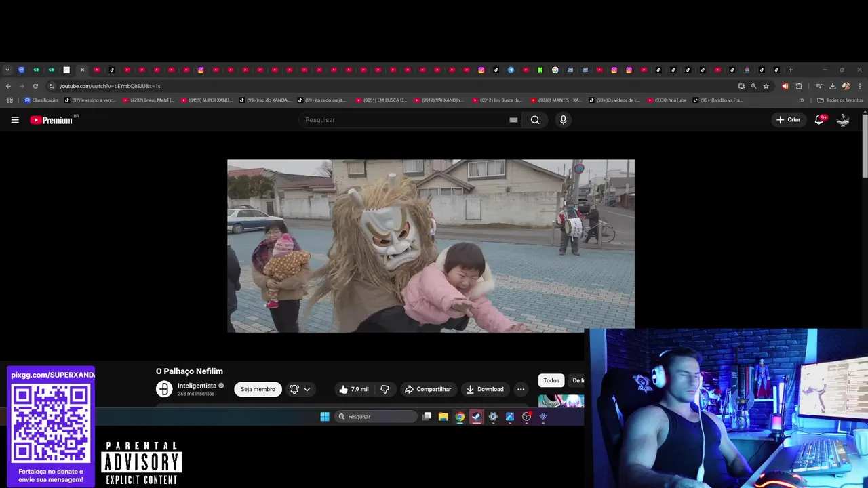Open the on-screen keyboard icon in search box
Image resolution: width=868 pixels, height=488 pixels.
pyautogui.click(x=513, y=120)
